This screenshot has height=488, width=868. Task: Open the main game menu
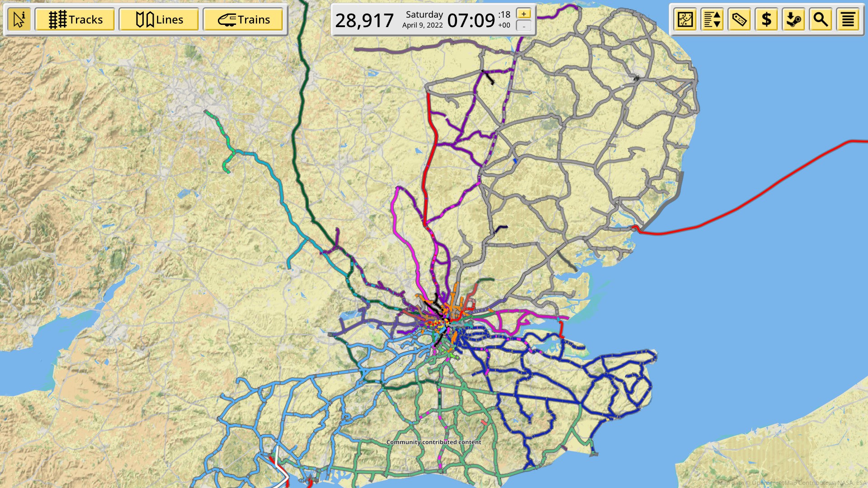coord(848,19)
